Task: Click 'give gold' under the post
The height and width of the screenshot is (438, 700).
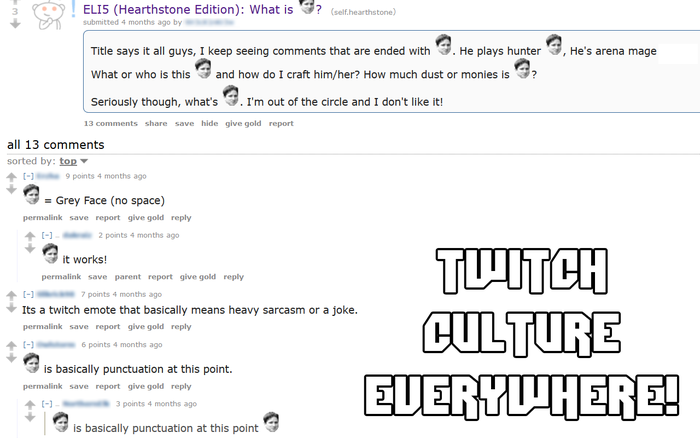Action: click(x=243, y=123)
